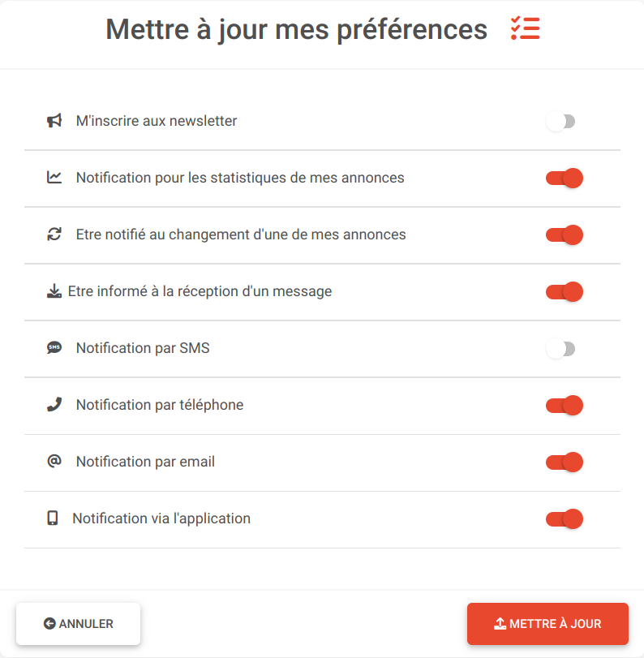644x658 pixels.
Task: Turn on the SMS notification switch
Action: [x=560, y=349]
